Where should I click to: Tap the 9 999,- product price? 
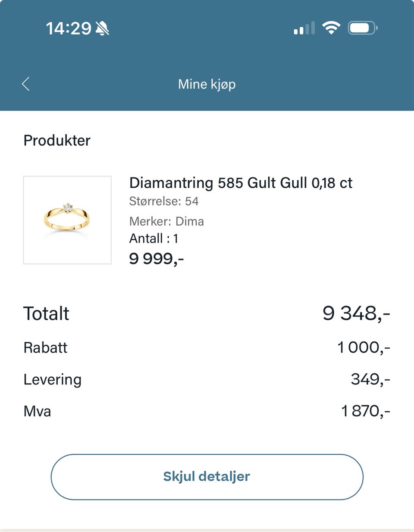point(156,258)
